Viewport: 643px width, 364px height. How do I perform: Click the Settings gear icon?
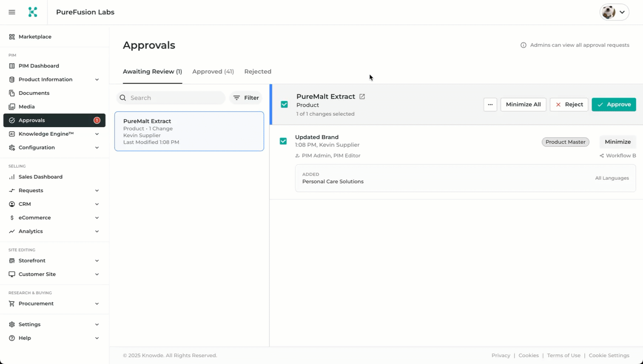coord(12,324)
